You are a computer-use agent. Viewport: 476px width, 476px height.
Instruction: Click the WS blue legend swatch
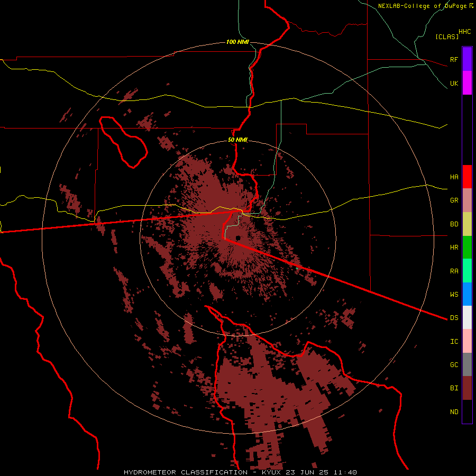467,294
